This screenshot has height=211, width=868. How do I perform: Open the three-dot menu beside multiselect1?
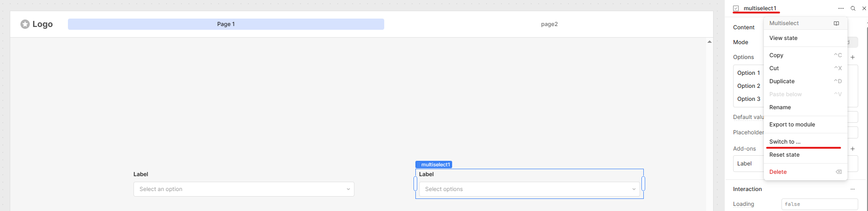click(x=841, y=8)
